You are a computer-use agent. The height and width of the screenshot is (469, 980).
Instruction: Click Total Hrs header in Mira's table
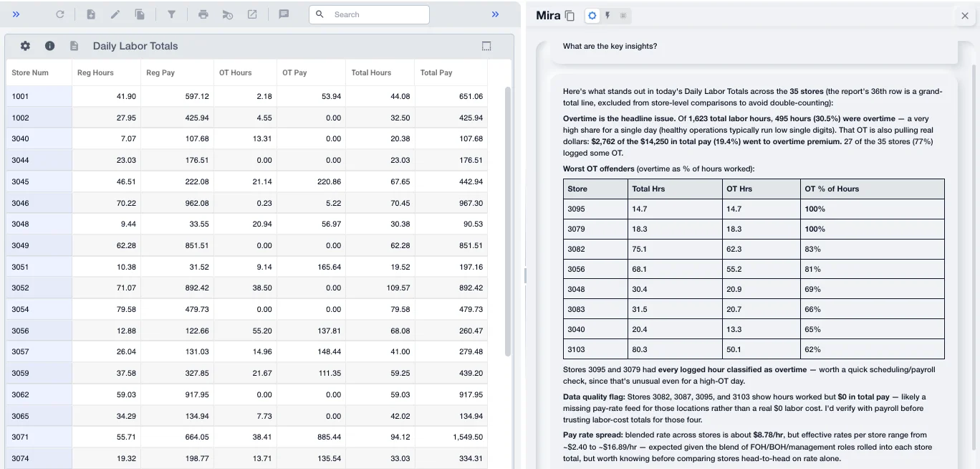[674, 189]
